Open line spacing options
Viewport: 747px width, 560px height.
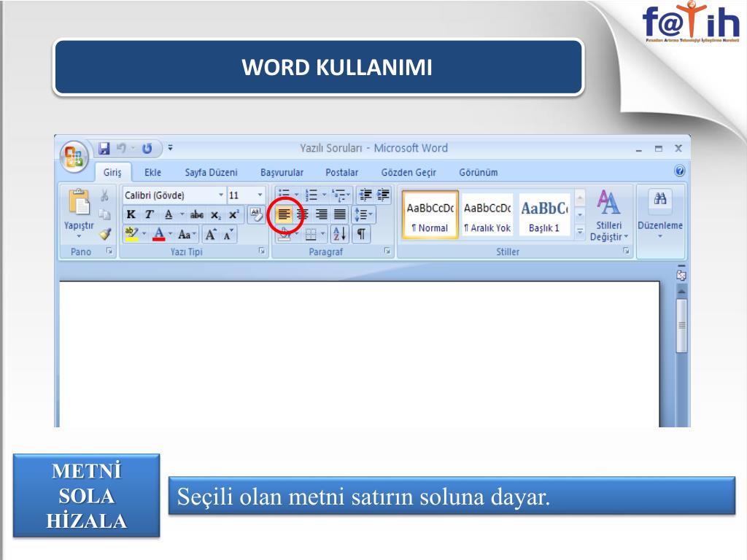tap(363, 215)
